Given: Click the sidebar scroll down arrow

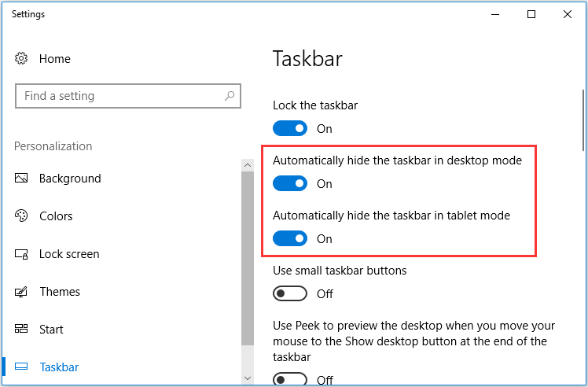Looking at the screenshot, I should pos(248,378).
